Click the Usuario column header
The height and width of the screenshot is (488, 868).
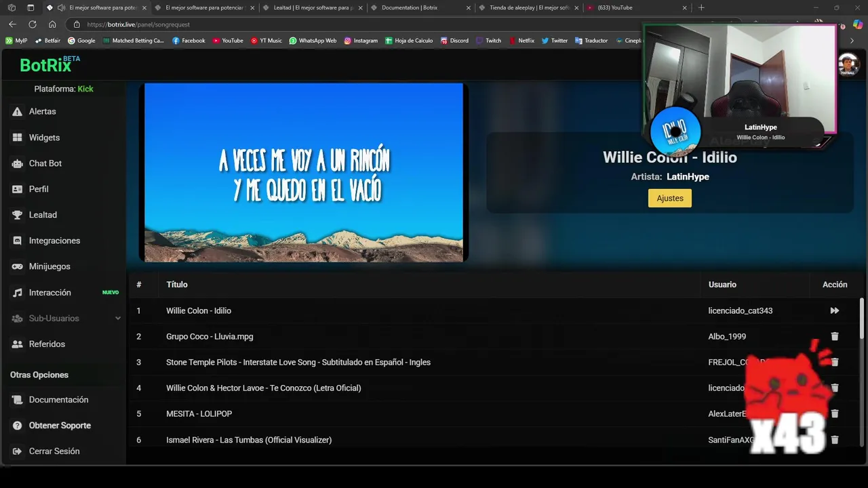[x=722, y=285]
